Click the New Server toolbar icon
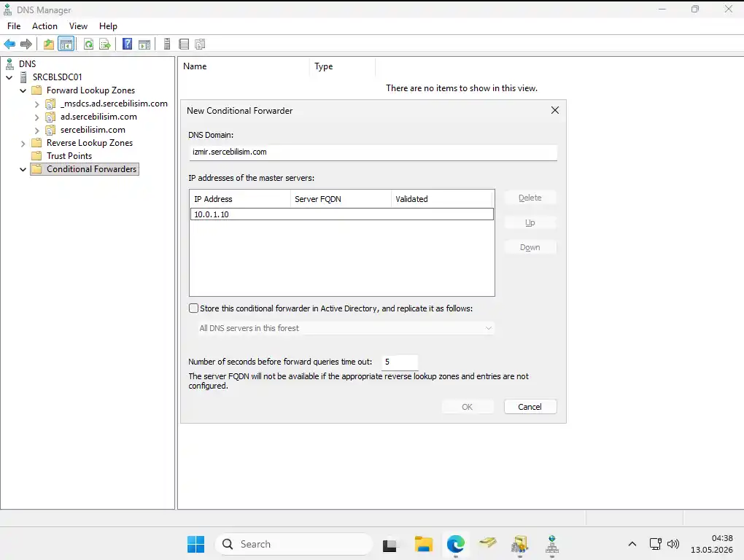The image size is (744, 560). coord(166,44)
